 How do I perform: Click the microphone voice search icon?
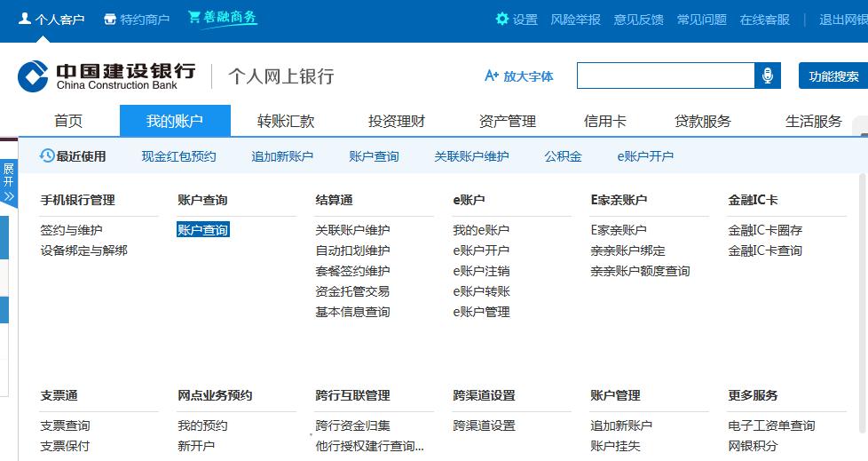[767, 76]
